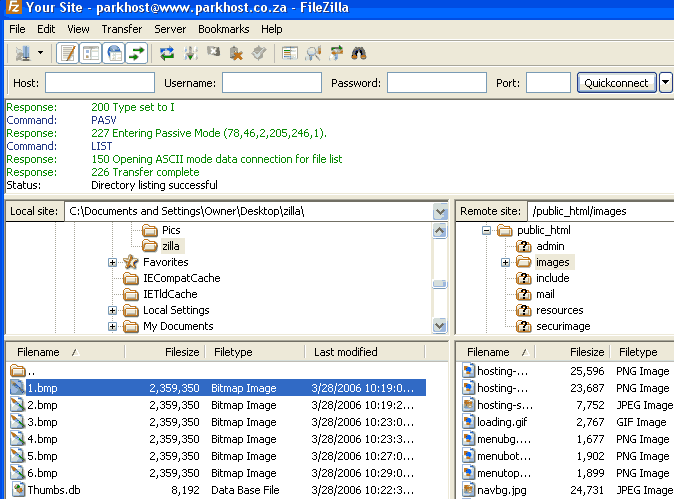Toggle processing of transfer queue
674x499 pixels.
[x=190, y=53]
